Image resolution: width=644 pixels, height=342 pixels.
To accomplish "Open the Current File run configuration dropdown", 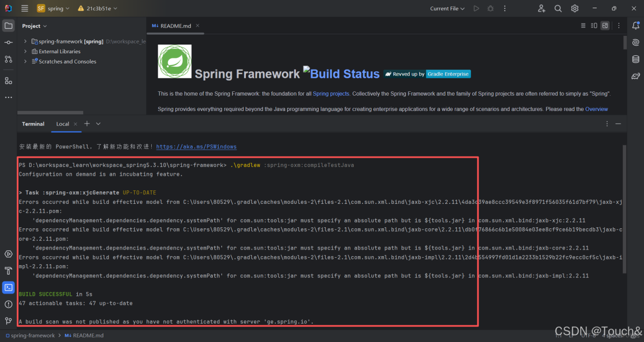I will click(447, 8).
